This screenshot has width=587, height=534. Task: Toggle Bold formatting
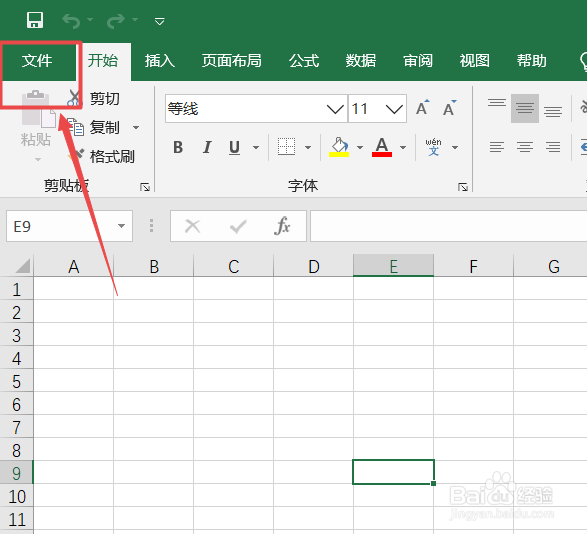click(178, 147)
